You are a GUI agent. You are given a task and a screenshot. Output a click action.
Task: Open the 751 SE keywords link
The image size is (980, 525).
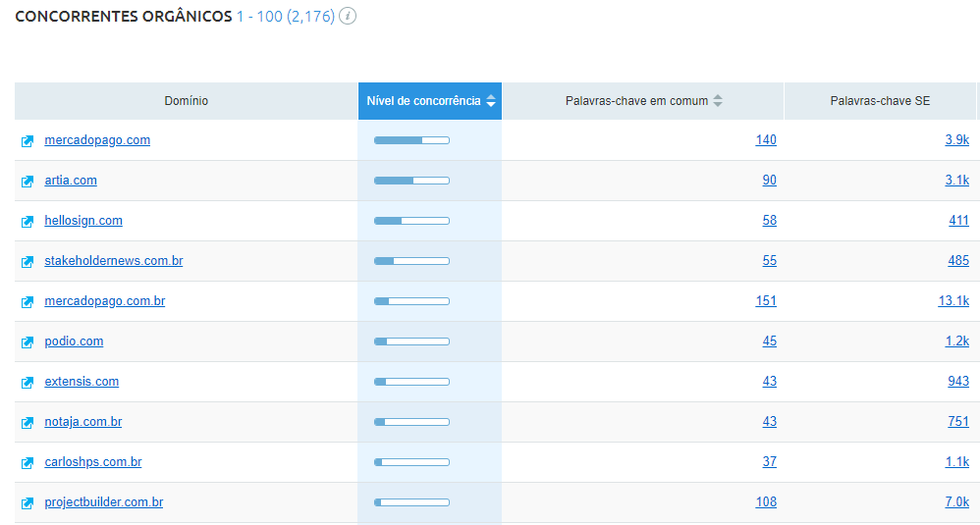tap(958, 421)
